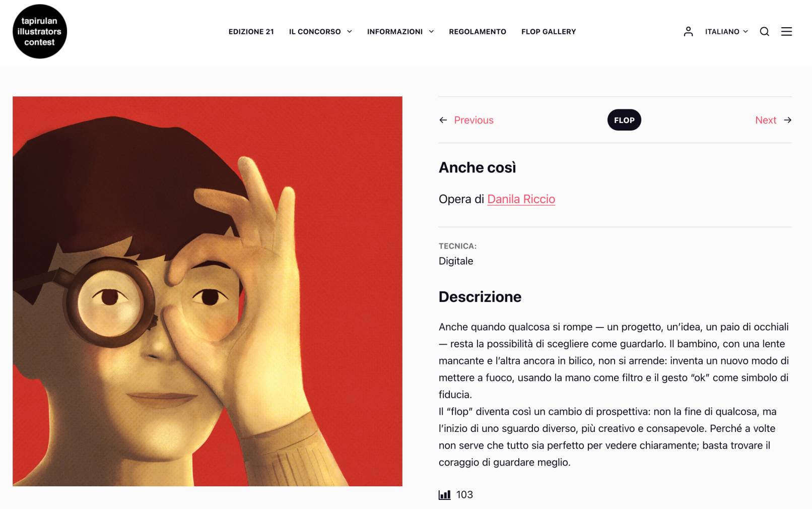
Task: Open the Italiano language selector
Action: pyautogui.click(x=726, y=32)
